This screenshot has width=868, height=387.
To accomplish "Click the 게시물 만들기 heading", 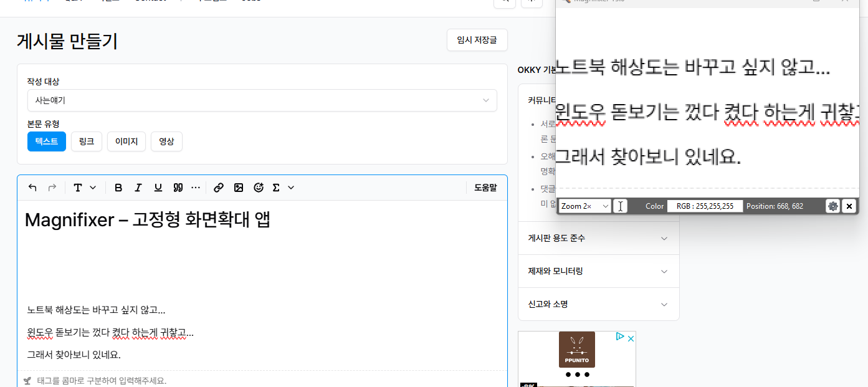I will (x=67, y=41).
